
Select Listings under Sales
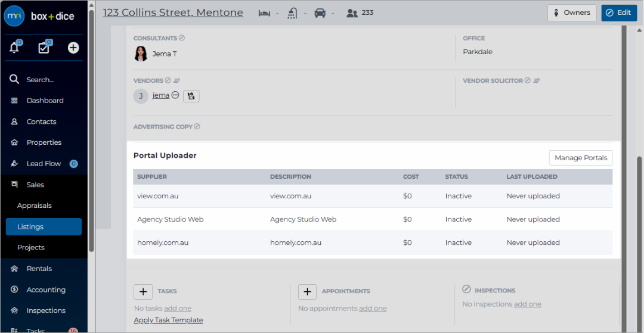point(44,227)
